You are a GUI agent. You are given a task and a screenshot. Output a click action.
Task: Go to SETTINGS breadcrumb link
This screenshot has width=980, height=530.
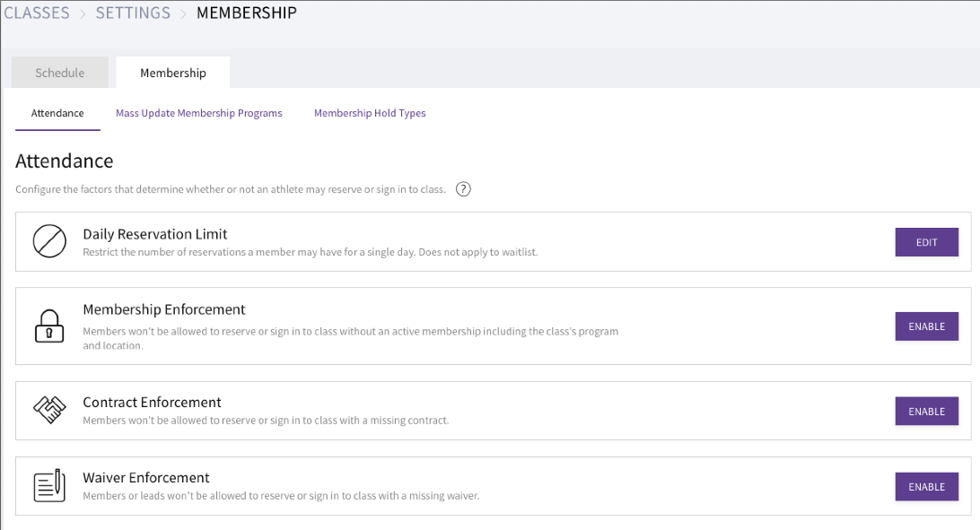tap(133, 13)
